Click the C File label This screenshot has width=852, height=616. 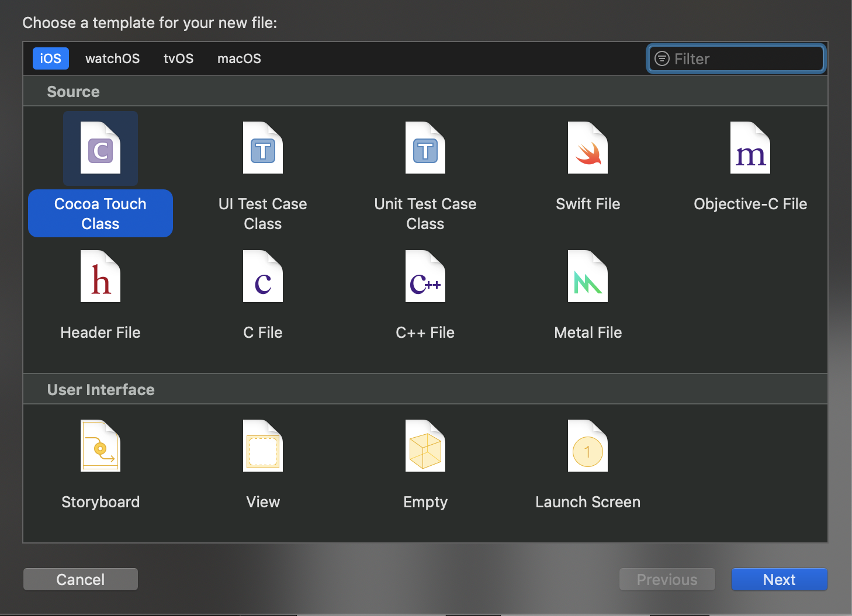click(x=263, y=333)
